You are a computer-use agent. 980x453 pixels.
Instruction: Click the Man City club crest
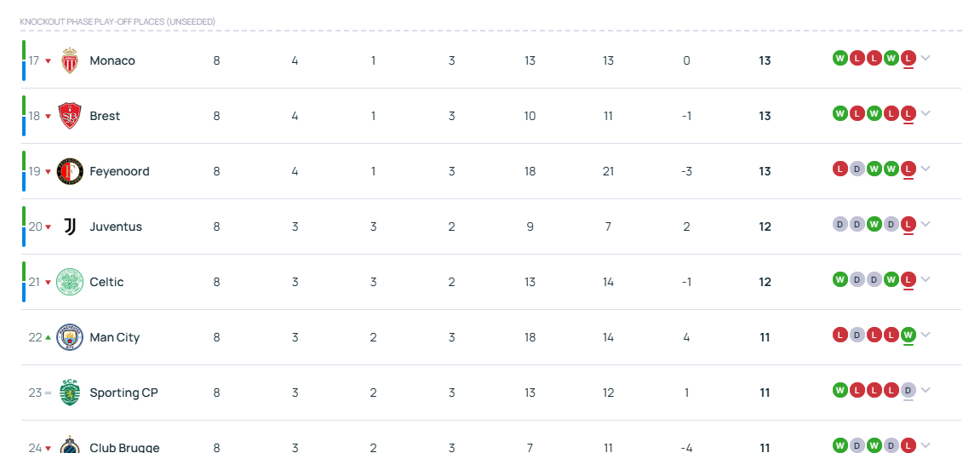click(69, 337)
